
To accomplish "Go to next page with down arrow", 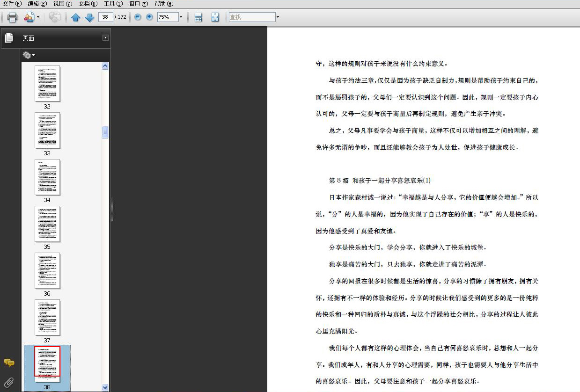I will pos(89,17).
